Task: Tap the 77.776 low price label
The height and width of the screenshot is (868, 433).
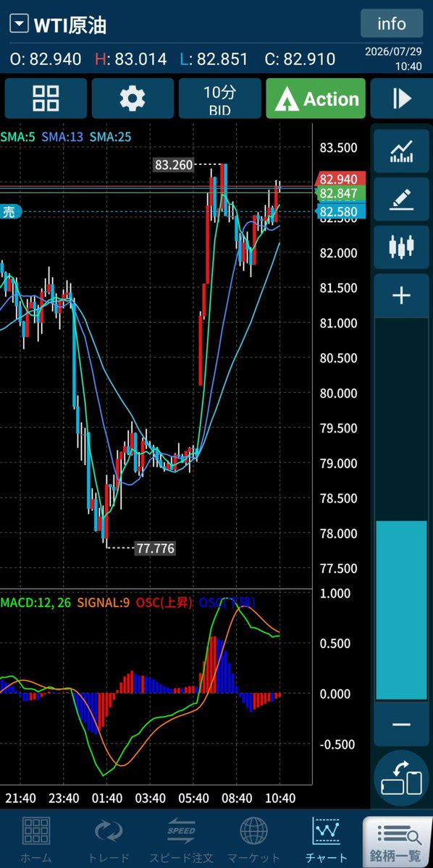Action: click(155, 548)
